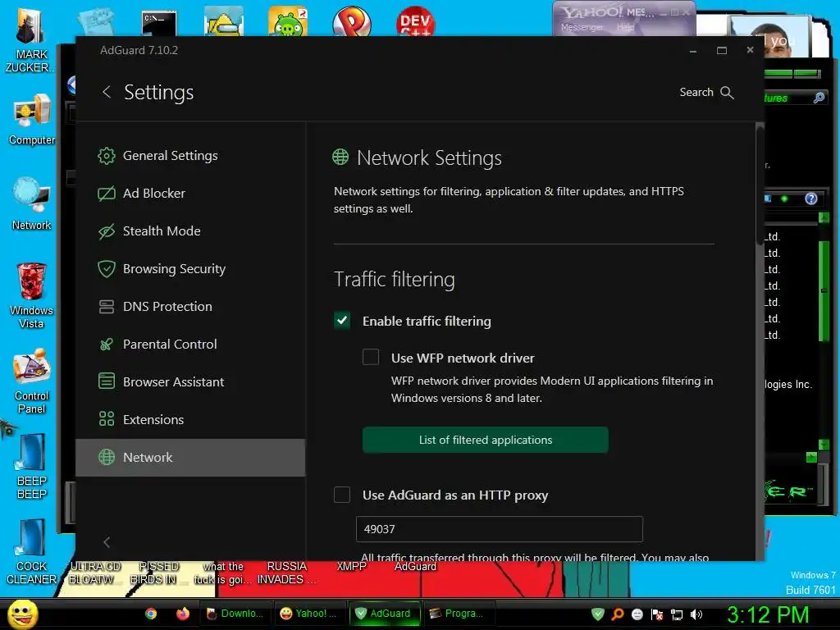Click the proxy port field showing 49037

click(500, 529)
